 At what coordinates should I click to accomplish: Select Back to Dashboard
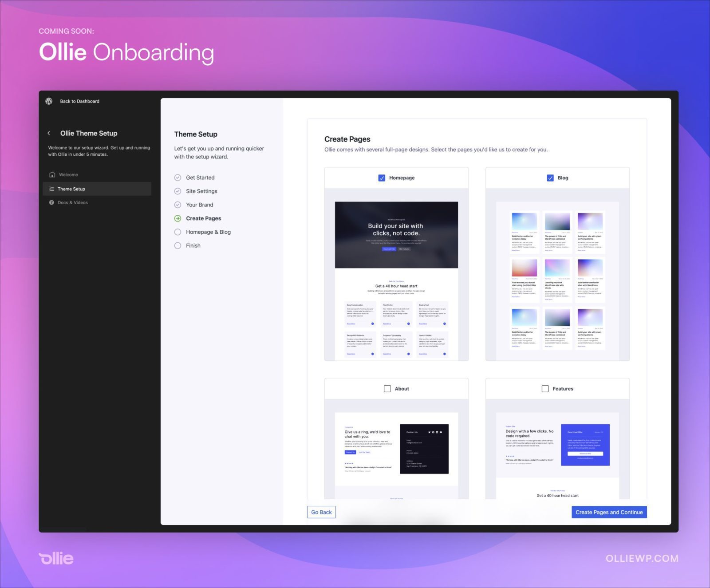coord(80,101)
